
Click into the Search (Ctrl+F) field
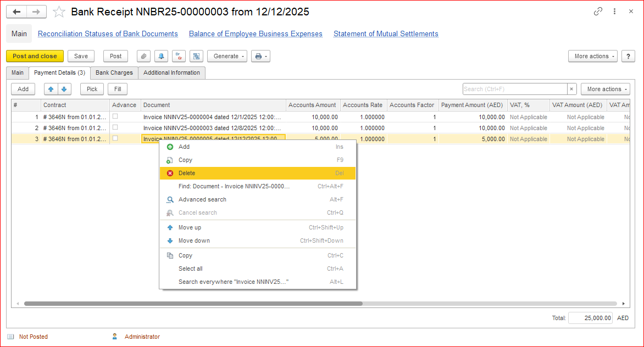[515, 89]
